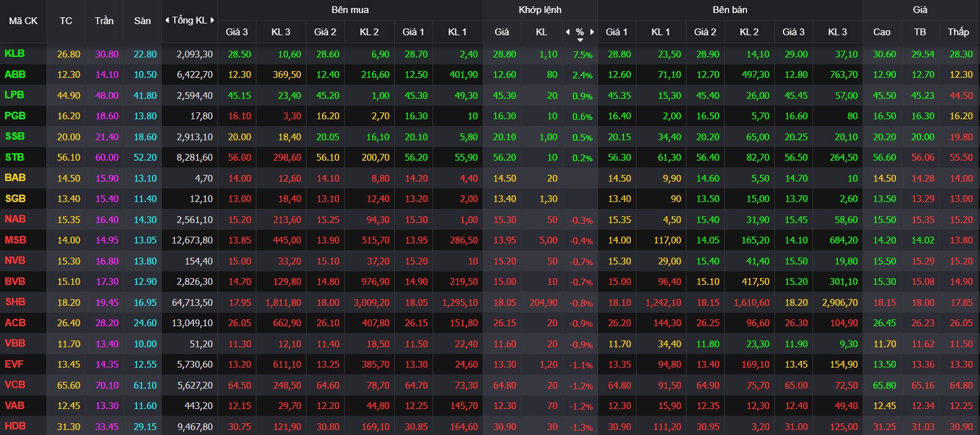Screen dimensions: 980x435
Task: Click MSB total volume 12,673,80
Action: pyautogui.click(x=192, y=240)
